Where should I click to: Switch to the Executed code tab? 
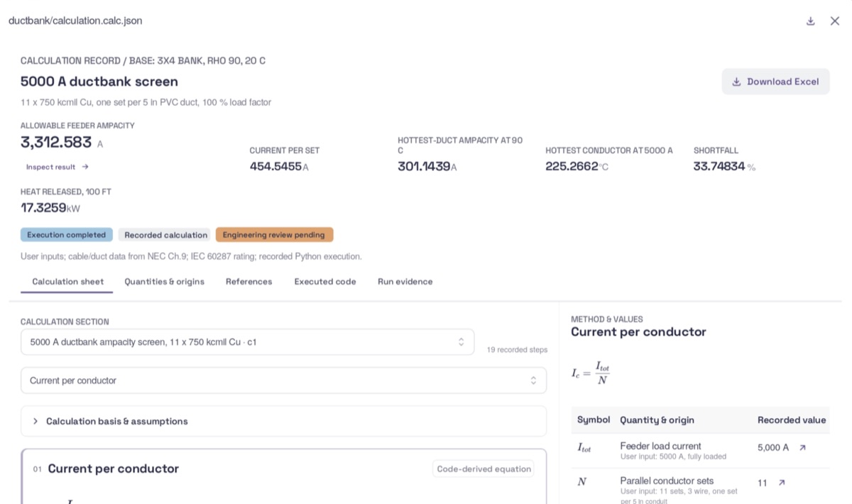tap(325, 282)
